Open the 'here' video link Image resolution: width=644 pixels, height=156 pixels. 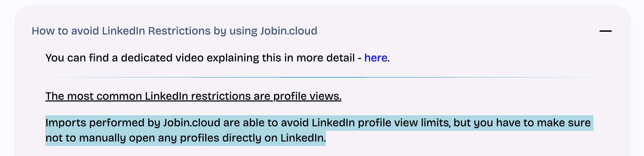[376, 58]
